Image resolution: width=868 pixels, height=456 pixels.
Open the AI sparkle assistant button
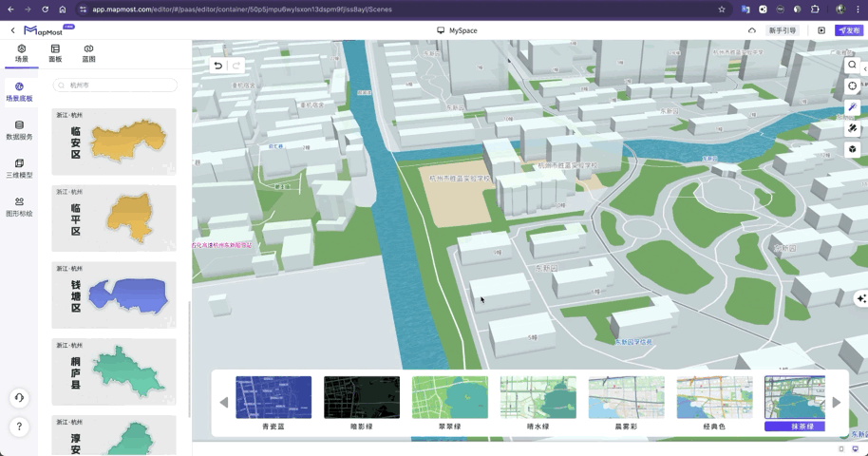tap(861, 298)
